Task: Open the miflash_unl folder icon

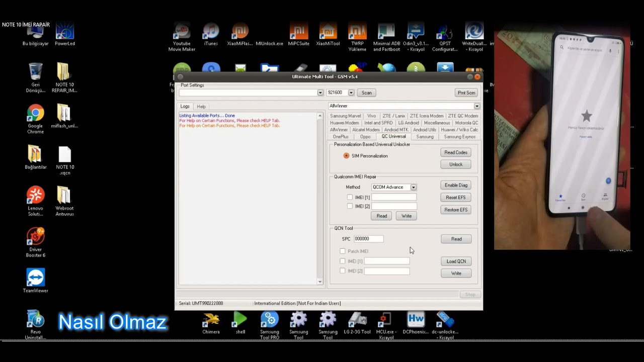Action: [x=64, y=117]
